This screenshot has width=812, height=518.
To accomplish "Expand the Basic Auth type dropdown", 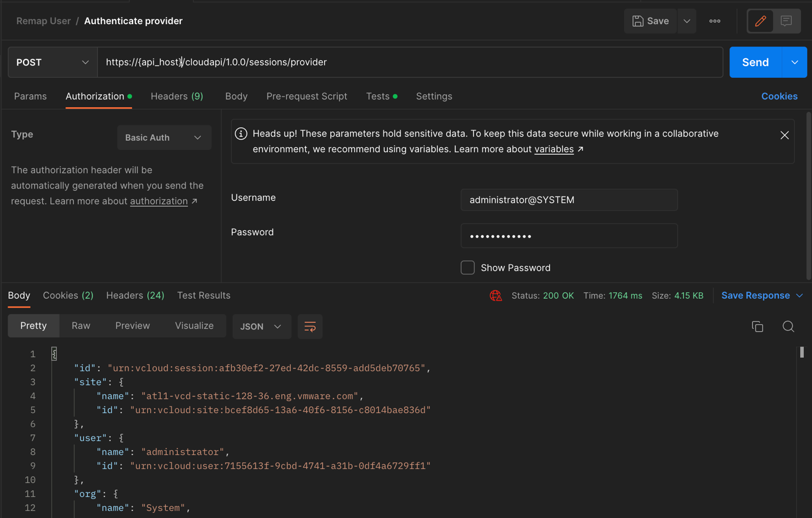I will click(164, 138).
